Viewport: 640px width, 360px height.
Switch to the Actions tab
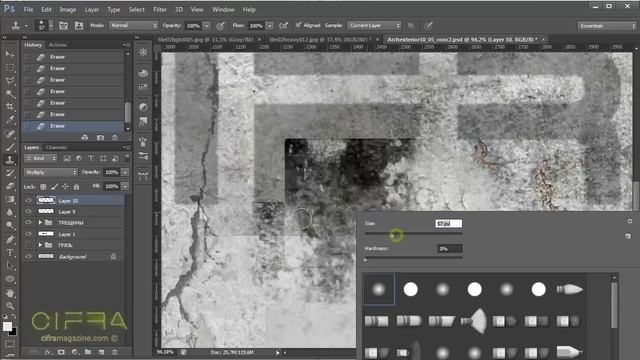pyautogui.click(x=58, y=45)
